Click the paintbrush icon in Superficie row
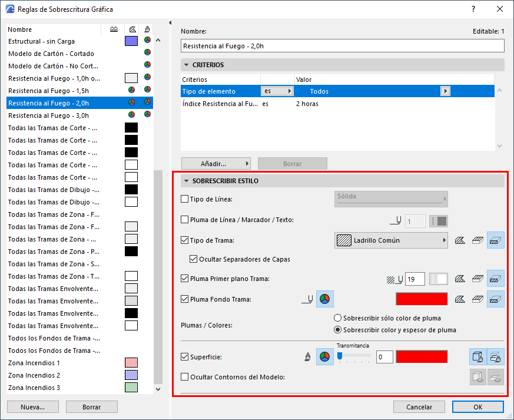Screen dimensions: 514x420 (x=307, y=357)
